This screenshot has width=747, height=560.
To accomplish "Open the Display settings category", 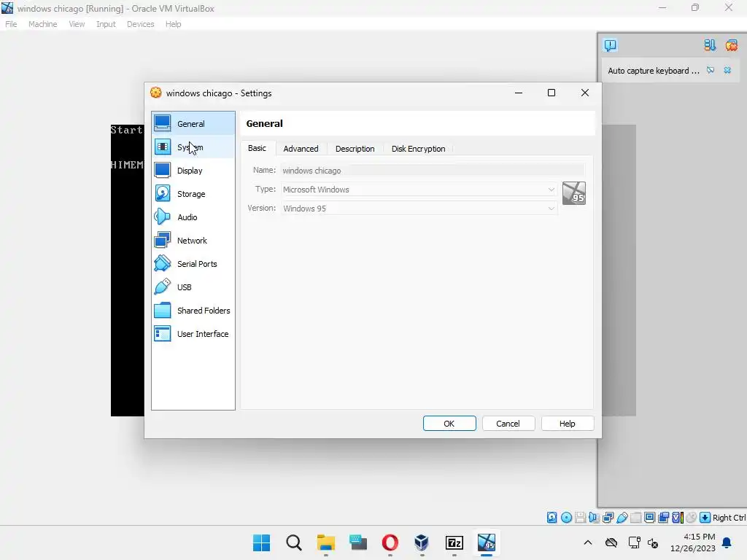I will click(x=193, y=171).
